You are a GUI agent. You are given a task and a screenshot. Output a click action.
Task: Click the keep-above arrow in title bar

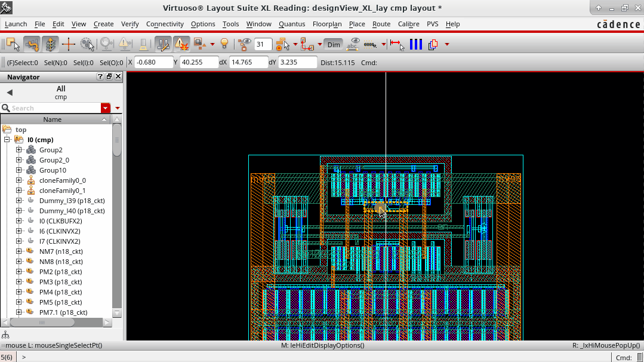click(x=599, y=8)
